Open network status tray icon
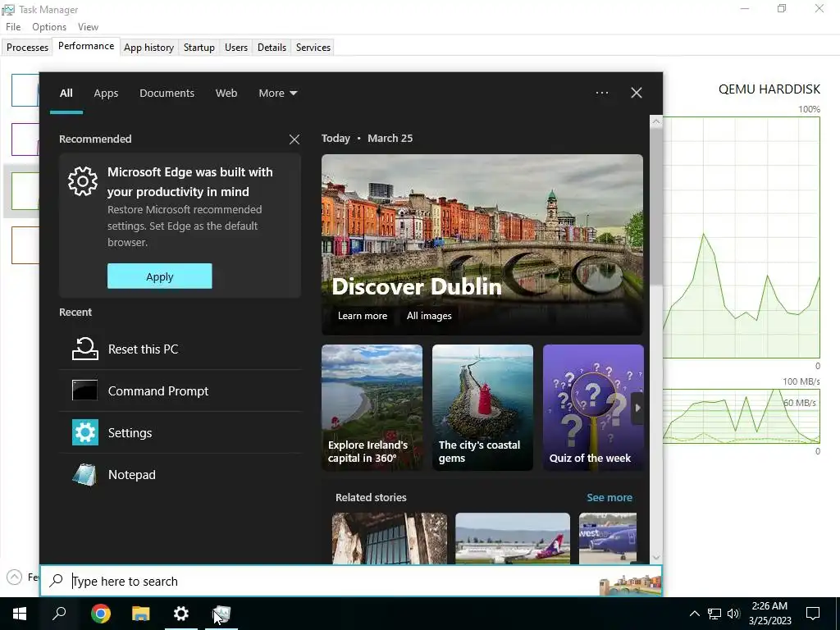 tap(714, 614)
